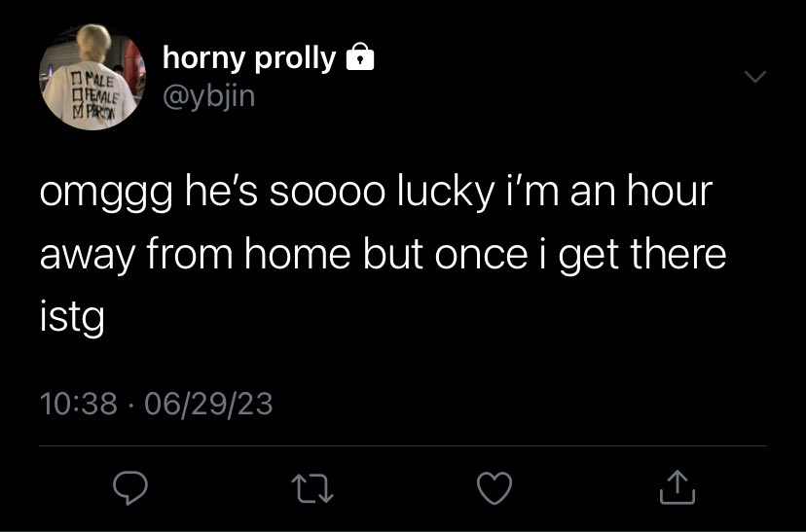Click the word "lucky" in the tweet
Image resolution: width=806 pixels, height=532 pixels.
click(445, 192)
